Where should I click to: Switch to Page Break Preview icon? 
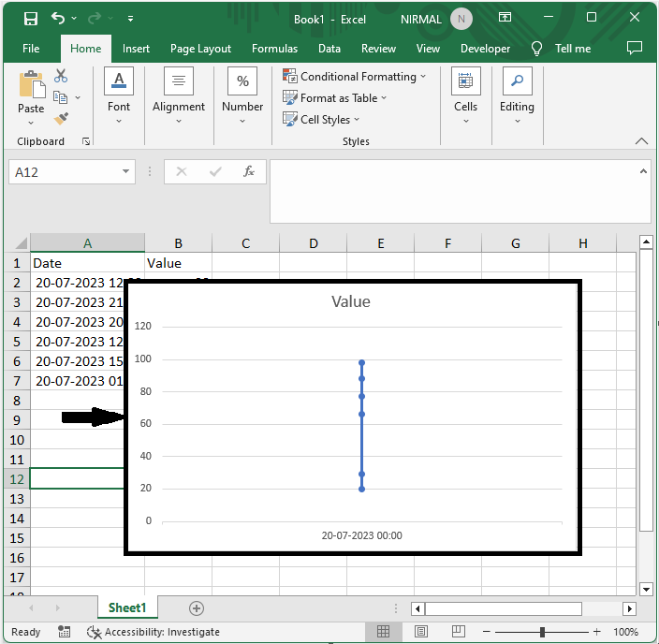coord(458,632)
